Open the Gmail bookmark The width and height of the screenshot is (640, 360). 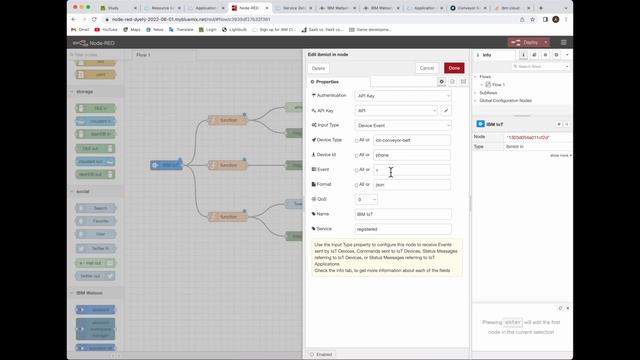[80, 30]
